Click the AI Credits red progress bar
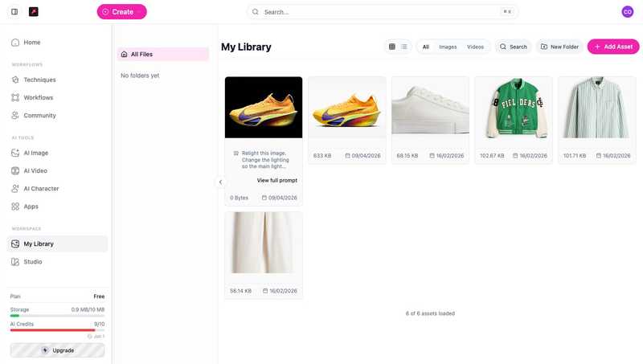Image resolution: width=643 pixels, height=364 pixels. point(57,330)
